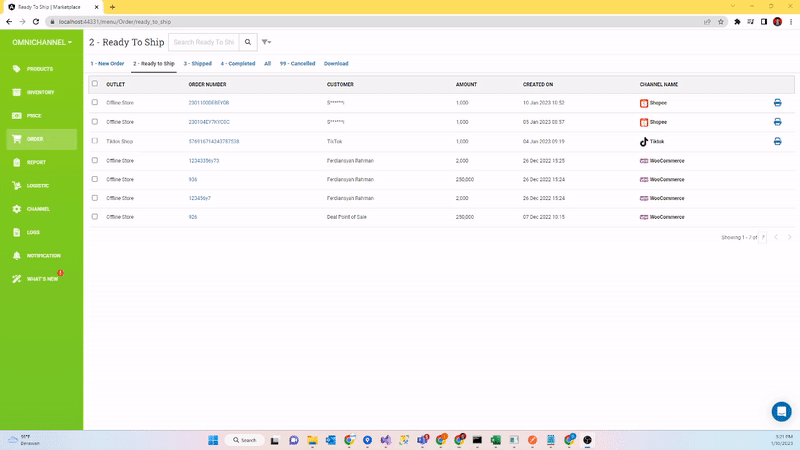
Task: Open order number 2301100DF8EY0R
Action: 209,103
